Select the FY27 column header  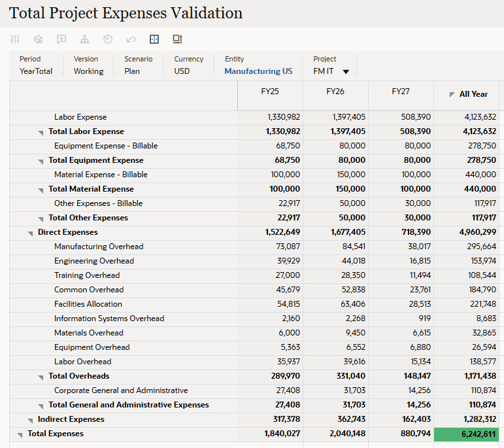[x=401, y=95]
